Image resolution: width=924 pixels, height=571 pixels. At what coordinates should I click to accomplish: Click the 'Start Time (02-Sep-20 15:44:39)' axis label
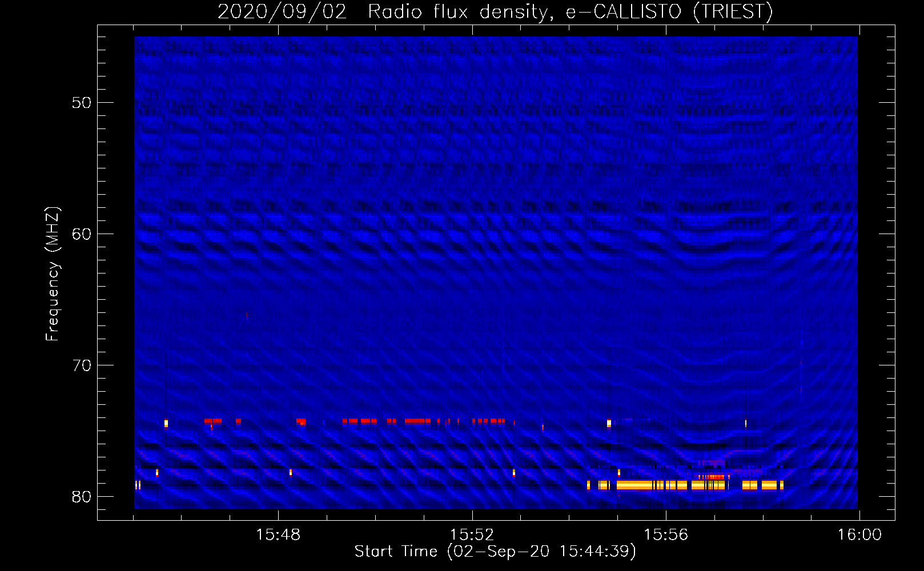(x=495, y=552)
